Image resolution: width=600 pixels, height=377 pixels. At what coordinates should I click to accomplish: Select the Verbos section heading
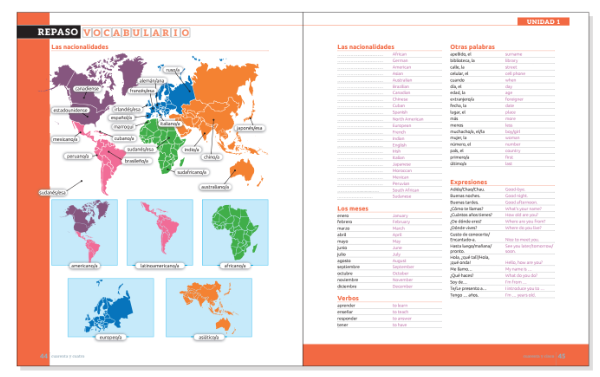pyautogui.click(x=348, y=298)
